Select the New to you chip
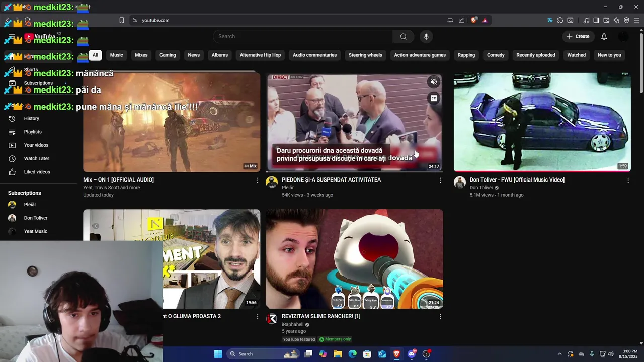 pyautogui.click(x=609, y=55)
